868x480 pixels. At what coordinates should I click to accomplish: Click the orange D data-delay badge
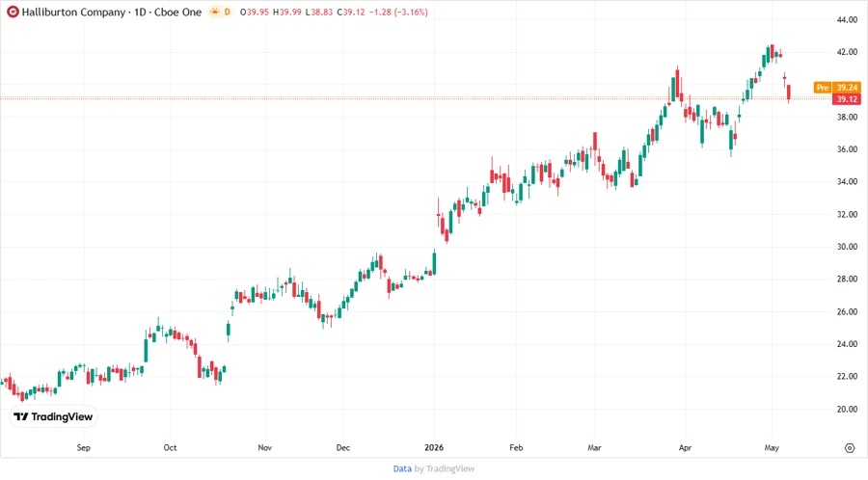pos(227,12)
